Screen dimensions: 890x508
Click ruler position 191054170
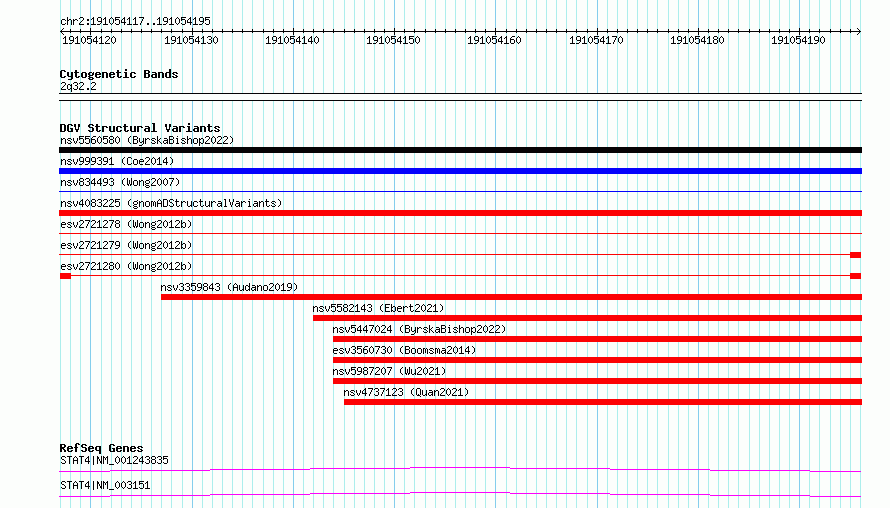click(596, 40)
